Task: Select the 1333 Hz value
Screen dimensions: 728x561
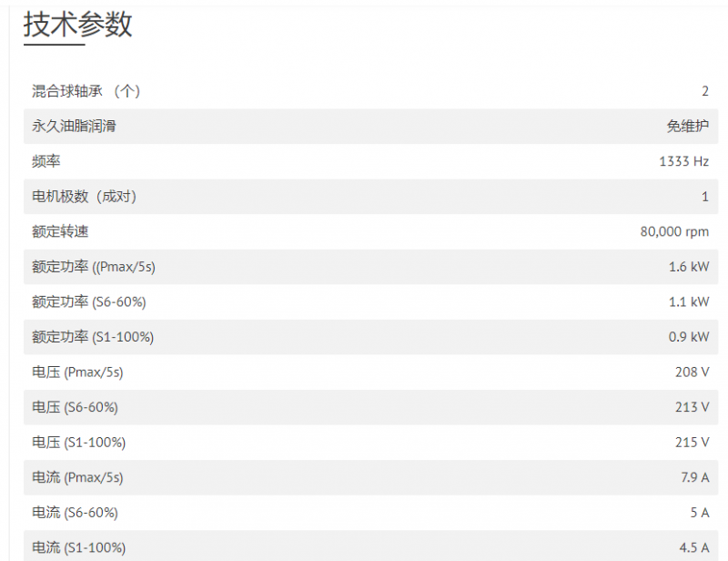Action: tap(684, 161)
